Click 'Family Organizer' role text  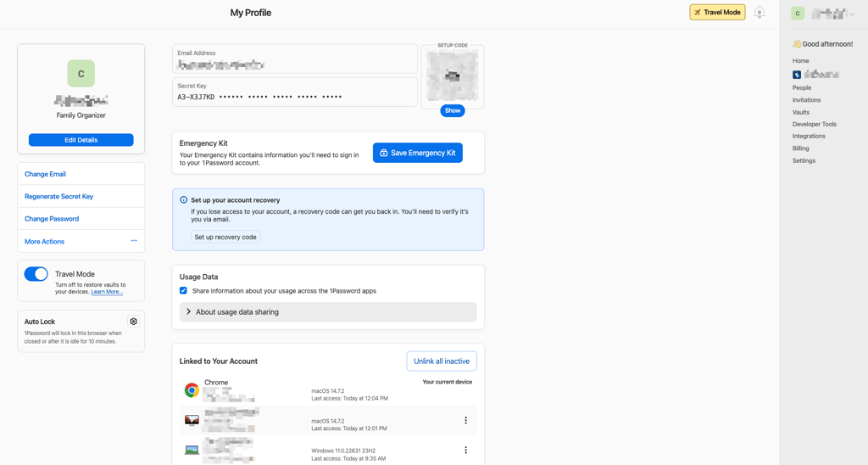click(81, 115)
